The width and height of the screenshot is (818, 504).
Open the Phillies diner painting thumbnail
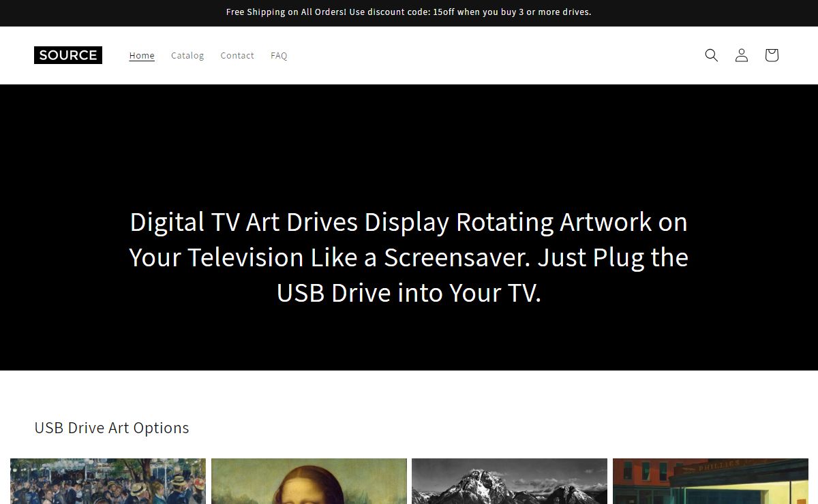710,481
